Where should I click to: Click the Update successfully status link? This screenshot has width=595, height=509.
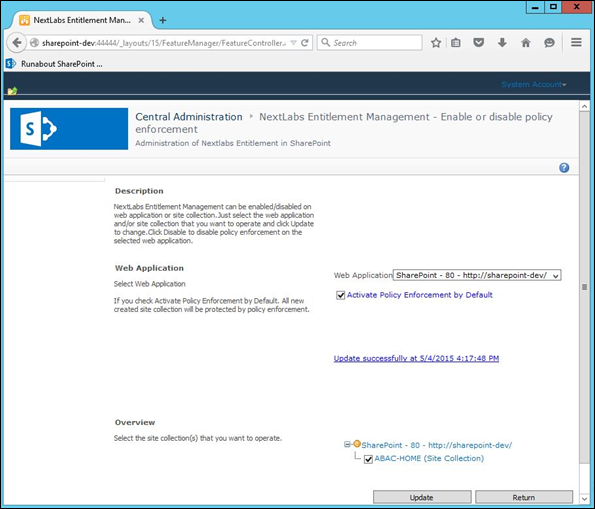pyautogui.click(x=416, y=358)
